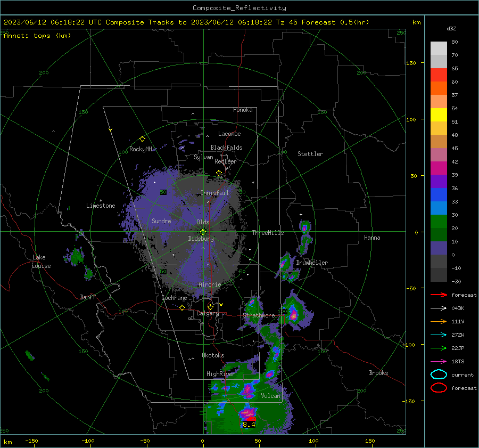Click the Composite_Reflectivity title
This screenshot has width=479, height=448.
click(239, 8)
